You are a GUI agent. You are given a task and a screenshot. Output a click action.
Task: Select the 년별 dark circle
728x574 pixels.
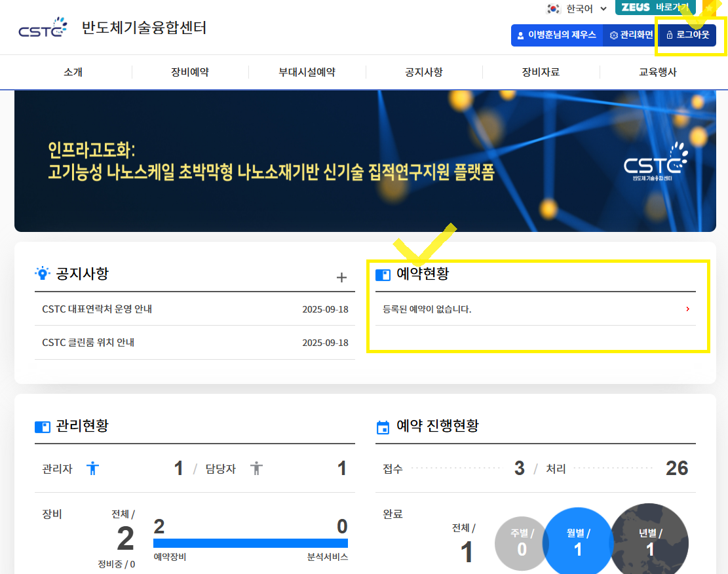649,540
